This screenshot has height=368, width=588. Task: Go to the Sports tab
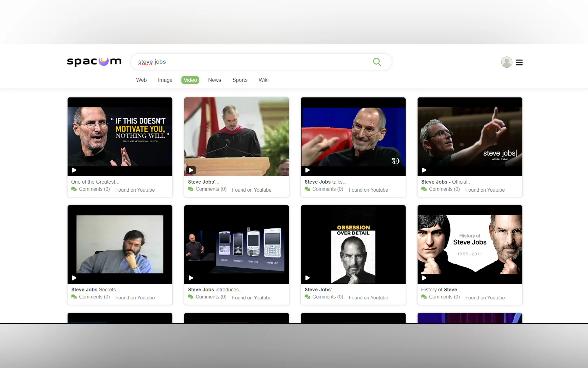point(240,80)
